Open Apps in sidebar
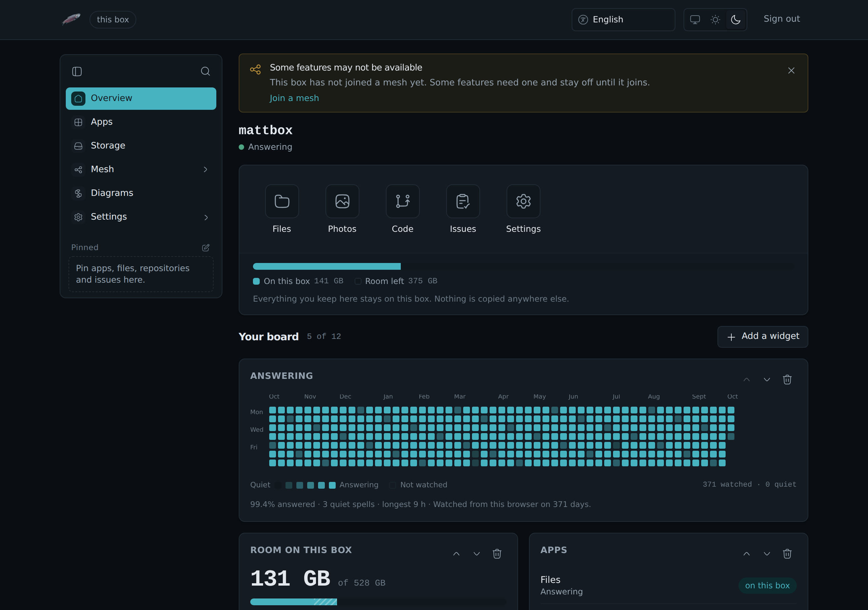Screen dimensions: 868x610 tap(141, 122)
